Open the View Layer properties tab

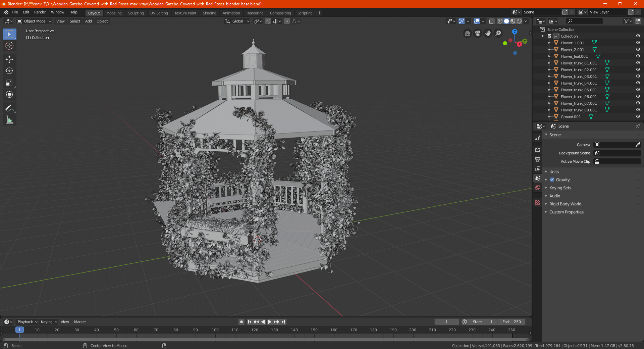pos(538,168)
